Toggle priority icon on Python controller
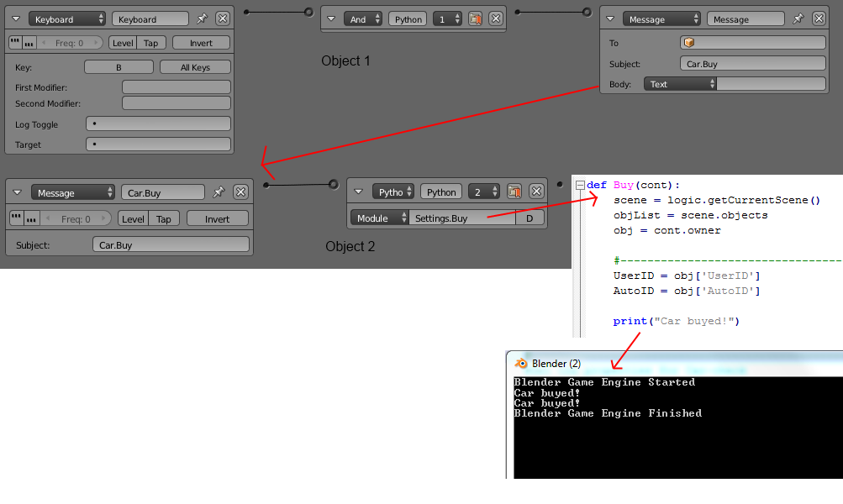This screenshot has width=843, height=504. (514, 192)
